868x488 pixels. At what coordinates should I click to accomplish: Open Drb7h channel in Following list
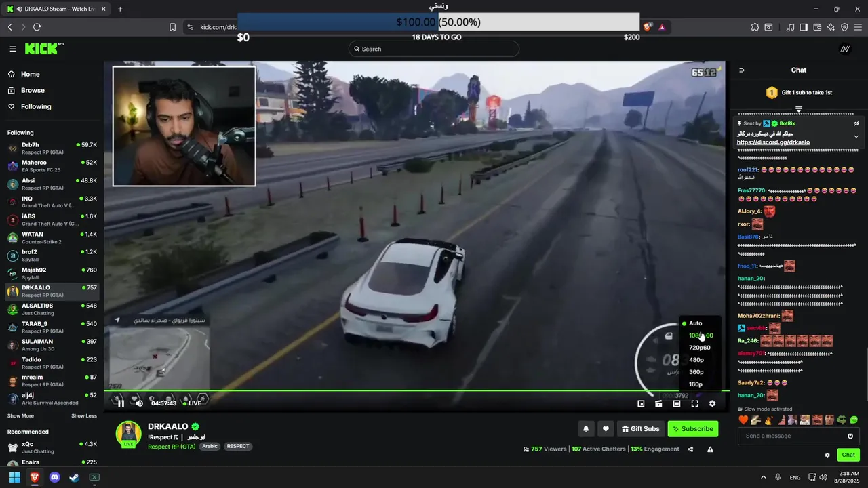point(52,148)
